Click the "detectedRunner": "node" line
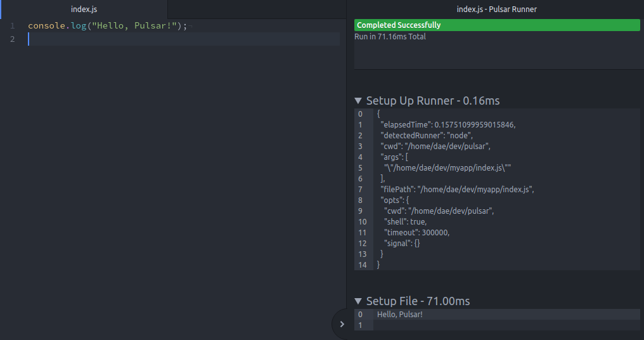The image size is (644, 340). point(427,135)
